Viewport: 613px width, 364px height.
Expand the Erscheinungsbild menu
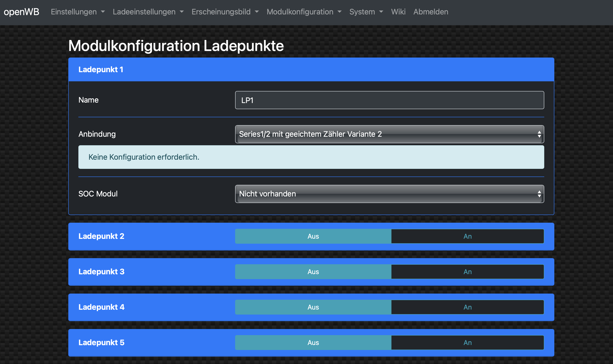(x=225, y=12)
